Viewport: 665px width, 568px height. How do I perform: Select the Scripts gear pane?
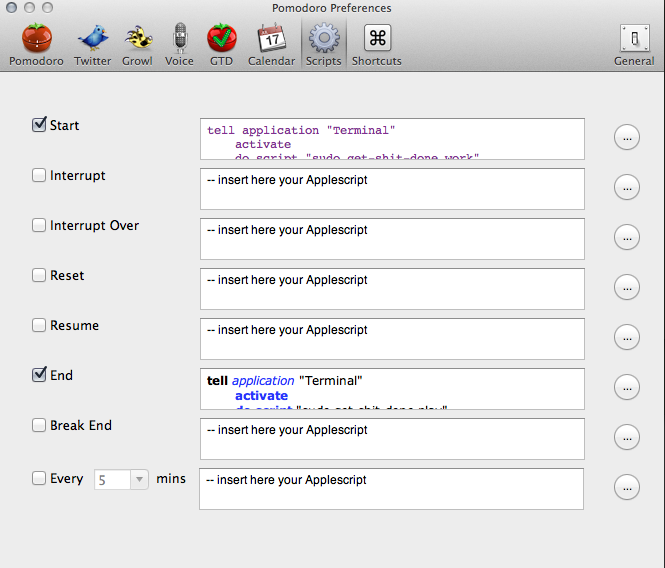(324, 45)
